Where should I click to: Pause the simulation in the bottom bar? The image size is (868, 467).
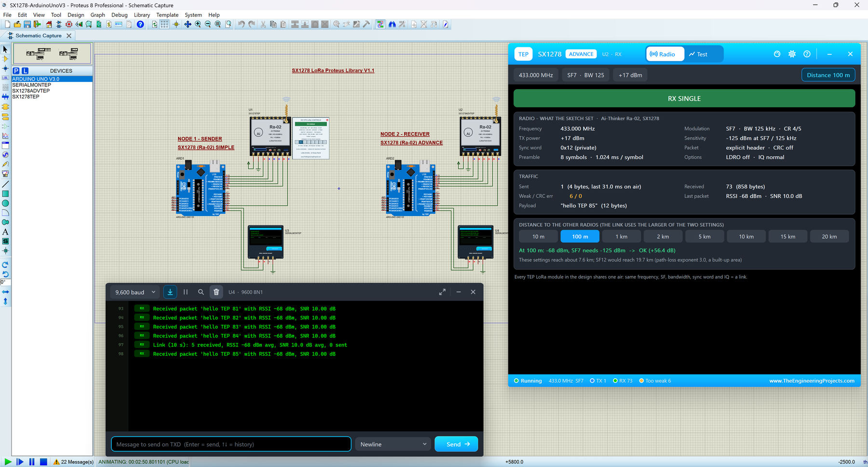tap(32, 462)
